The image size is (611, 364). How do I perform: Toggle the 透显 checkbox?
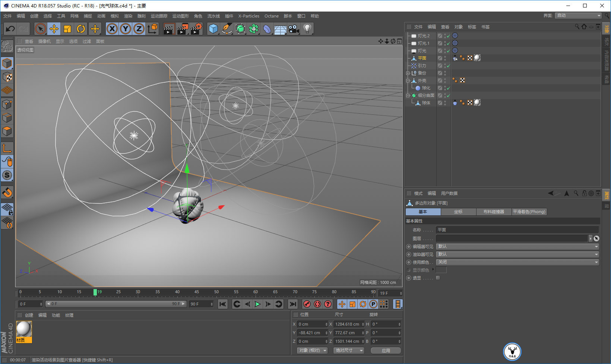[x=438, y=278]
